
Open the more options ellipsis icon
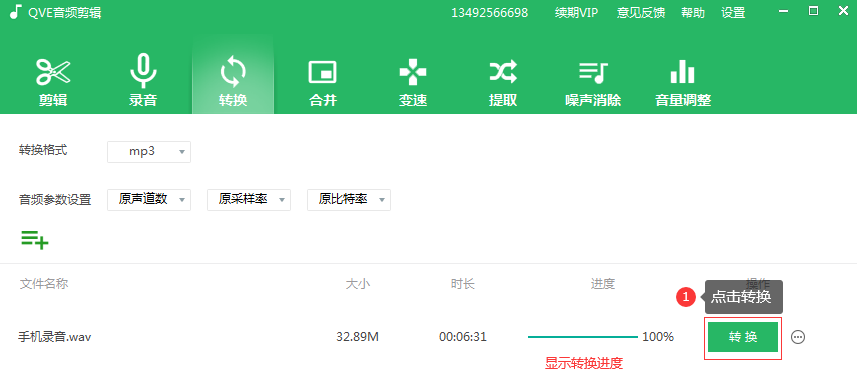798,337
